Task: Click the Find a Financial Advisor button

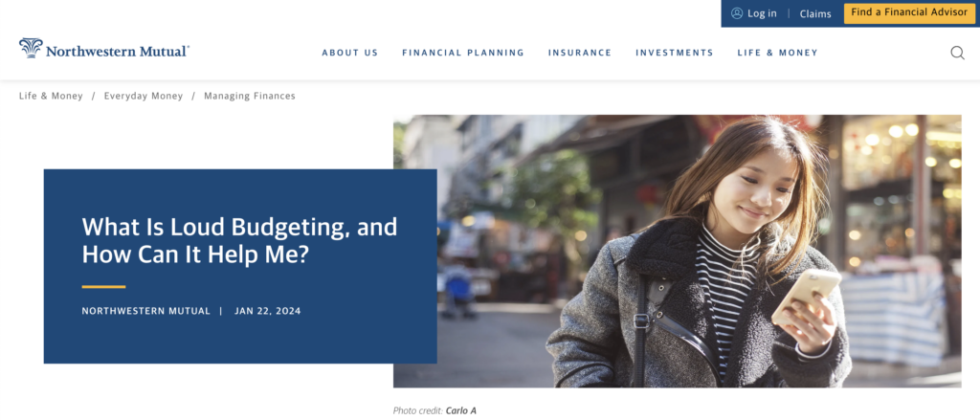Action: point(909,13)
